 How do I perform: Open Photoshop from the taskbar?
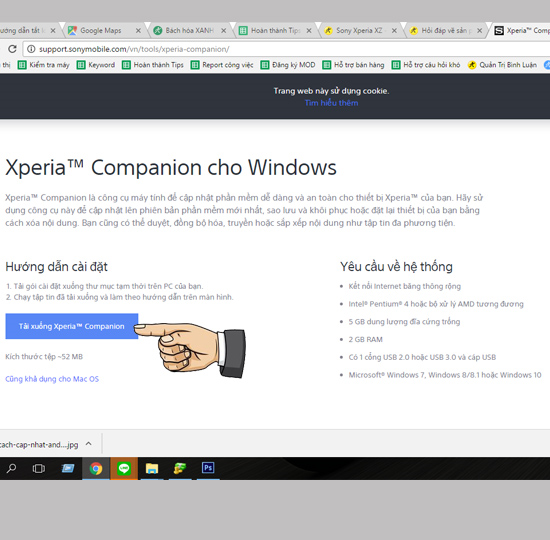click(208, 468)
